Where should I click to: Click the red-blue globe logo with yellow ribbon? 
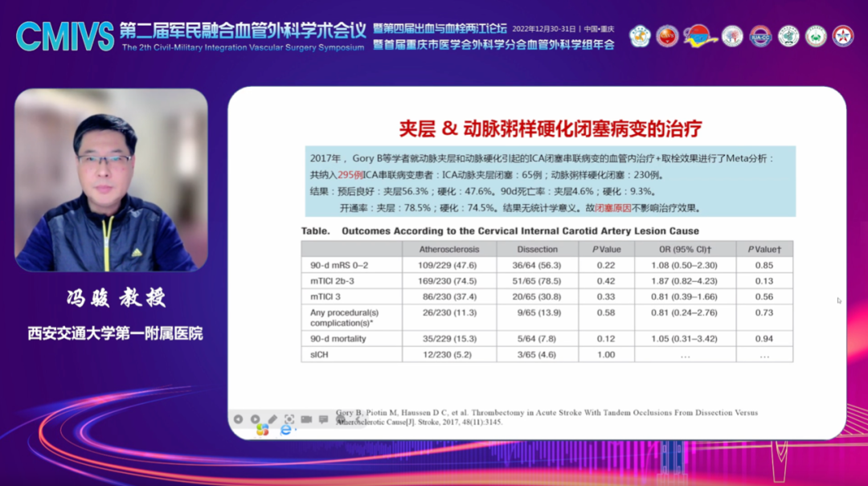[699, 36]
